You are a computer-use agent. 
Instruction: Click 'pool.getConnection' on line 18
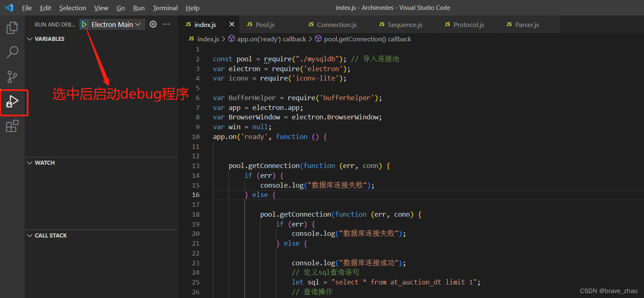click(296, 214)
